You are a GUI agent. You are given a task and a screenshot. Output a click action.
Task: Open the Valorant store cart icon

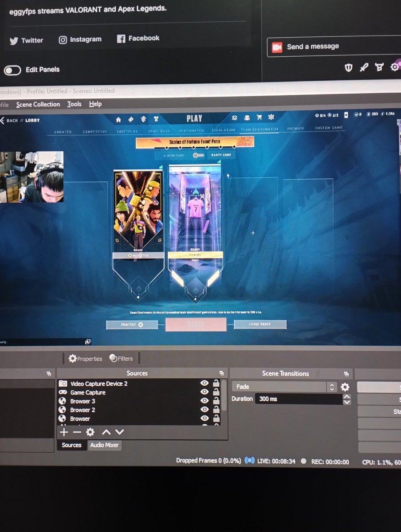[259, 118]
